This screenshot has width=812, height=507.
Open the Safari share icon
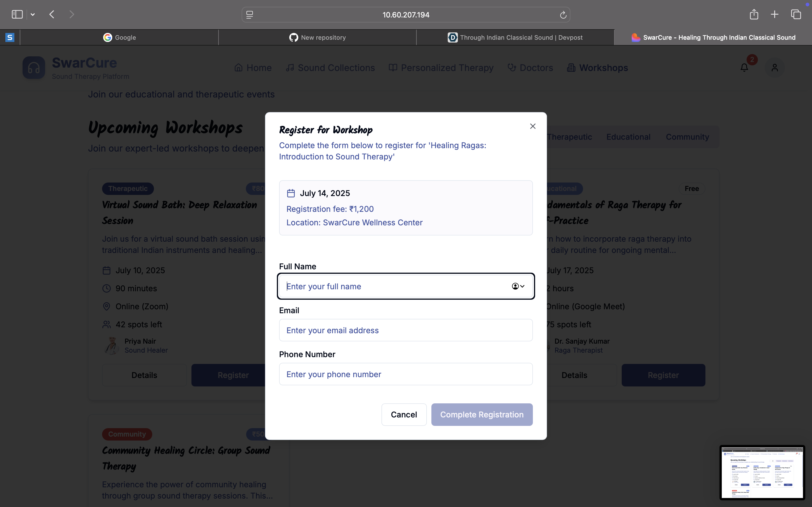pyautogui.click(x=754, y=14)
